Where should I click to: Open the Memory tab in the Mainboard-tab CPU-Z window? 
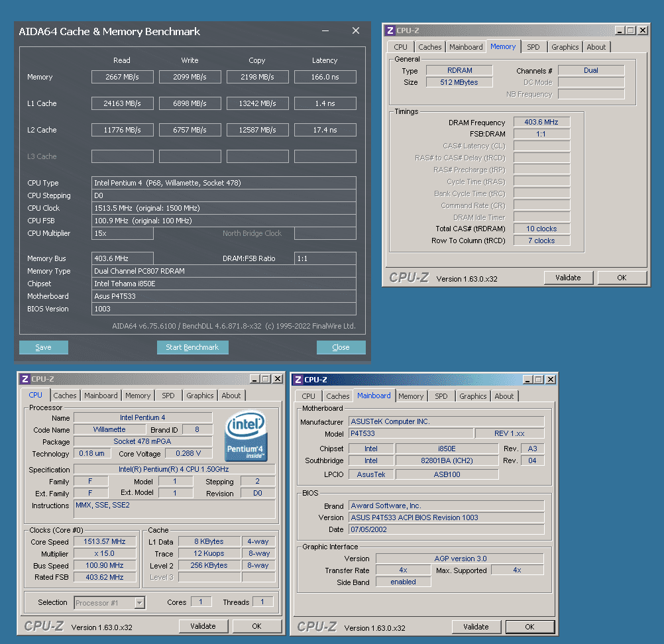coord(411,396)
